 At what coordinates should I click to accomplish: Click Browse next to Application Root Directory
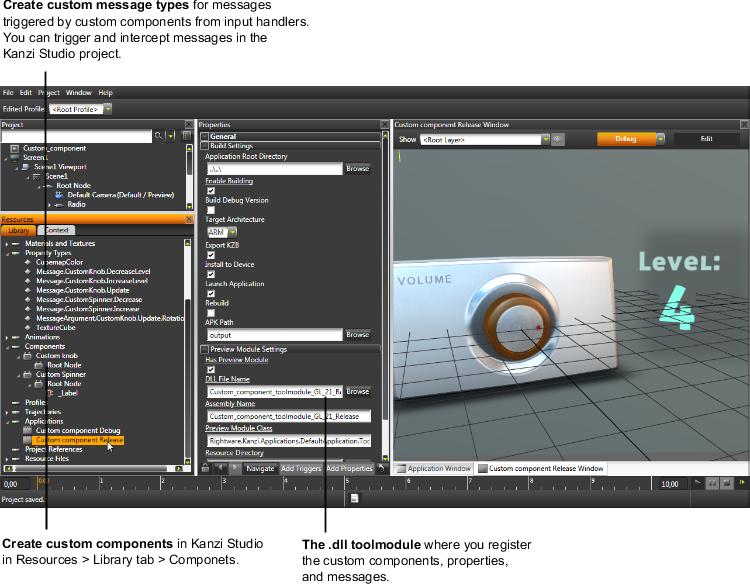357,169
